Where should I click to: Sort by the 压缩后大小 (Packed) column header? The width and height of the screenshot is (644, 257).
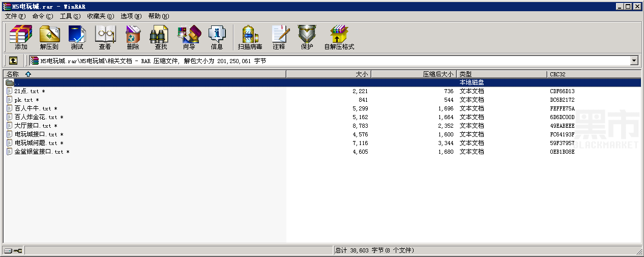click(414, 74)
